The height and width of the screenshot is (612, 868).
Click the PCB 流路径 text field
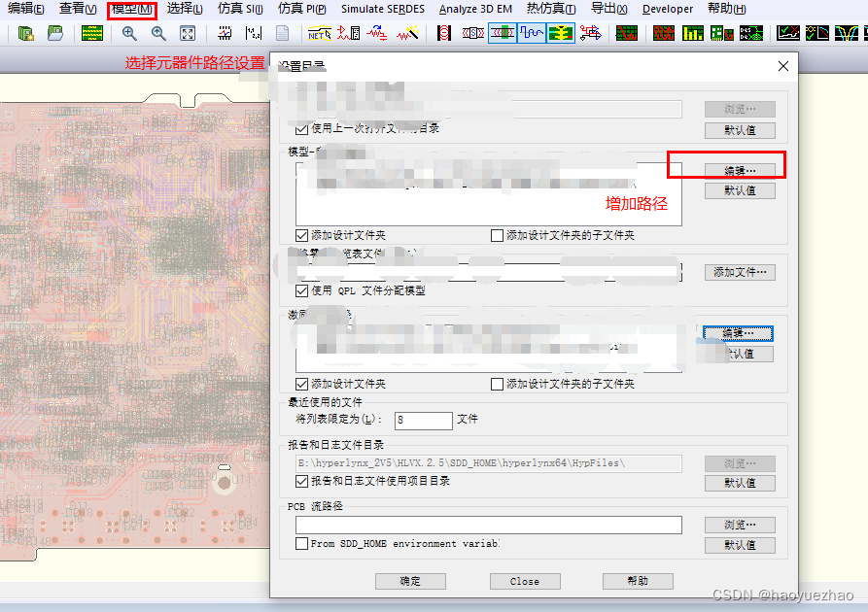click(489, 526)
